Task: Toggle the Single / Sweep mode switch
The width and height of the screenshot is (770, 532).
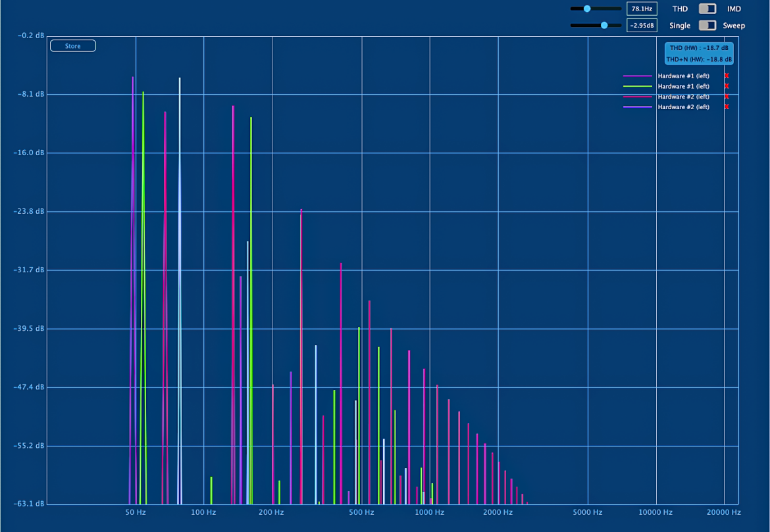Action: (707, 26)
